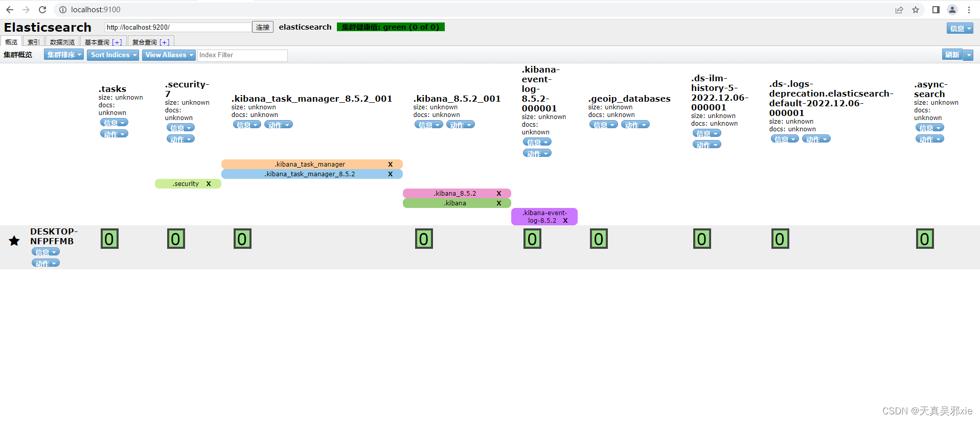Click the 连接 connect button
The height and width of the screenshot is (421, 980).
(263, 27)
